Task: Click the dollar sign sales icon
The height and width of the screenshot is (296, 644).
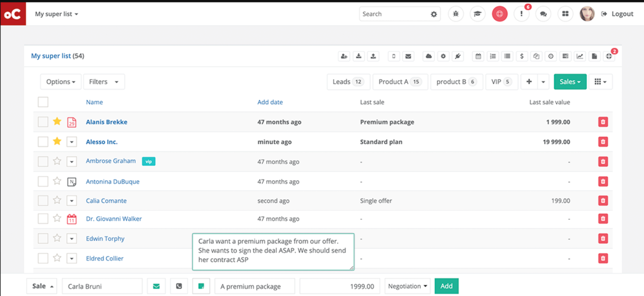Action: 522,56
